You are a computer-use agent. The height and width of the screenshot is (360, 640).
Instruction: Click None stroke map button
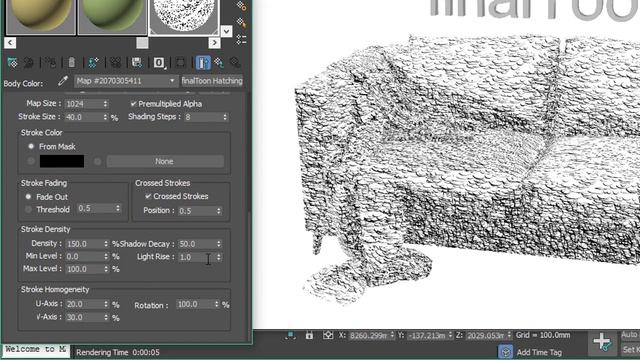[x=165, y=161]
